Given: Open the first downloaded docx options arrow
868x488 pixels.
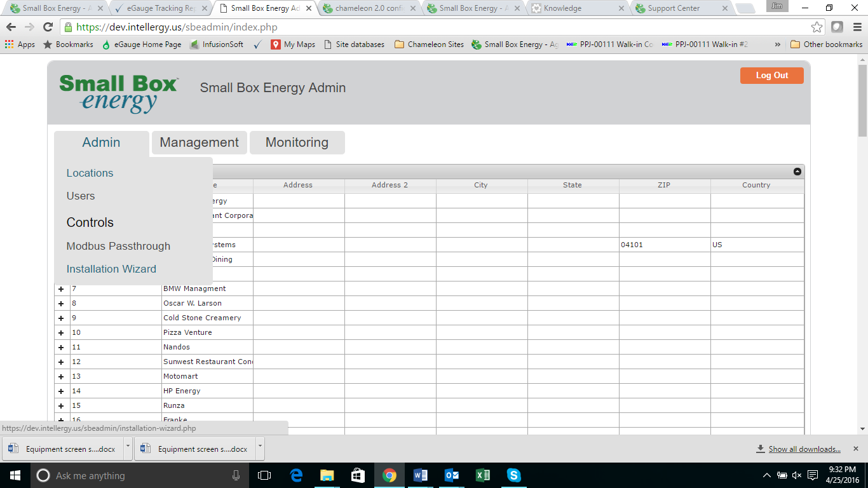Looking at the screenshot, I should coord(128,448).
